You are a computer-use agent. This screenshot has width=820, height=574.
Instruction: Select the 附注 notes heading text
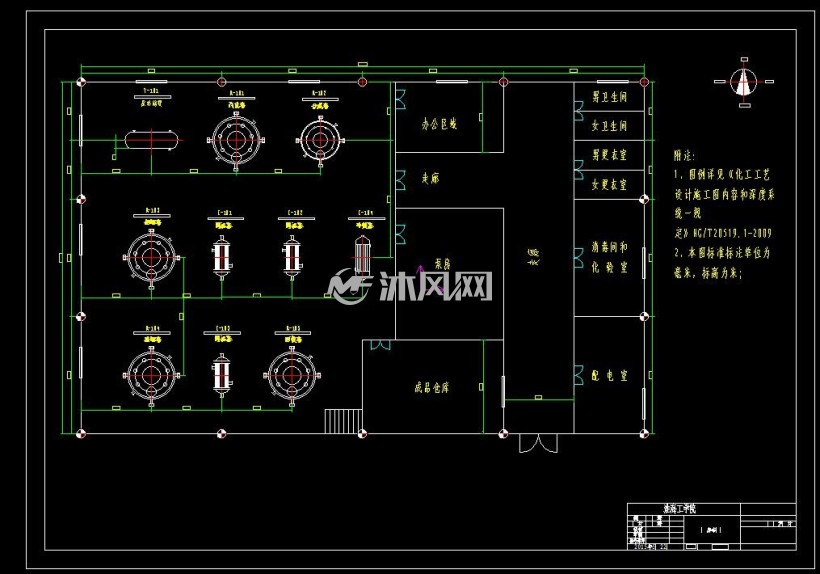click(x=685, y=156)
